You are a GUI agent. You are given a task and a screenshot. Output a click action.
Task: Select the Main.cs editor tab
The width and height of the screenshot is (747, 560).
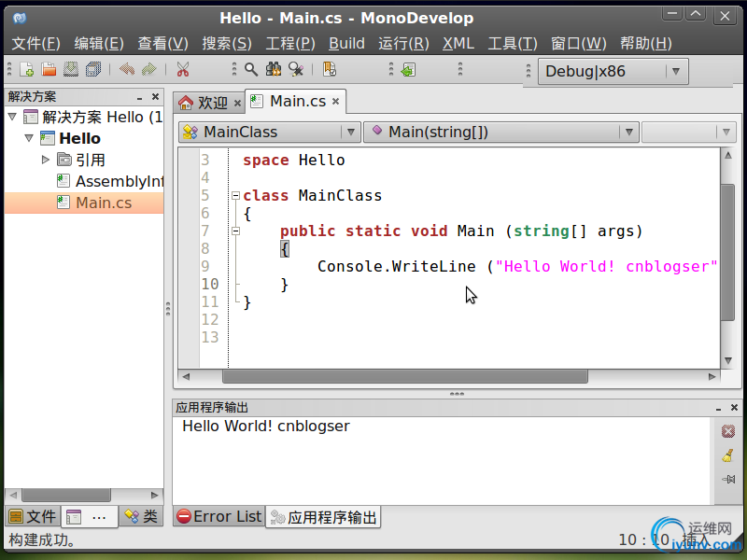[298, 102]
